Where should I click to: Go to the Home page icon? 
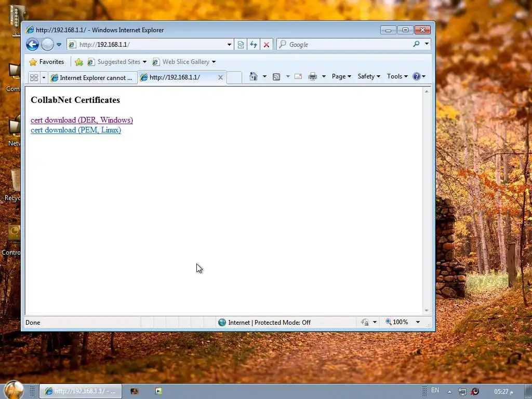click(x=254, y=76)
